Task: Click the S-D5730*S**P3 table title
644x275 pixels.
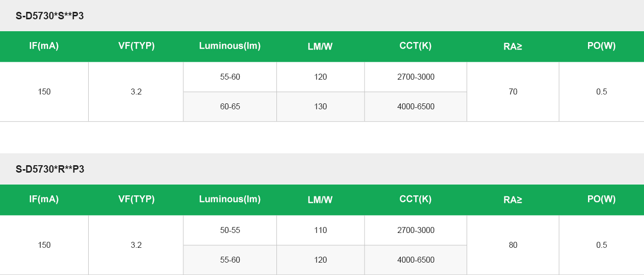Action: click(50, 16)
